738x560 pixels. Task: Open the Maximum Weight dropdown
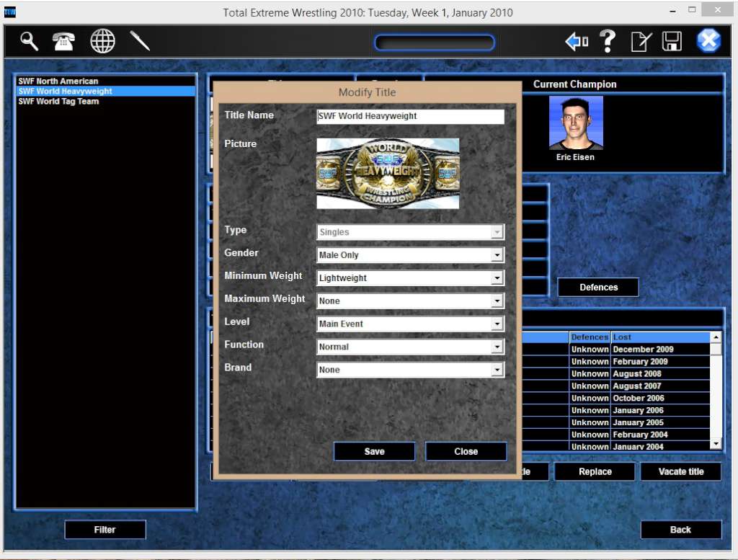point(498,301)
